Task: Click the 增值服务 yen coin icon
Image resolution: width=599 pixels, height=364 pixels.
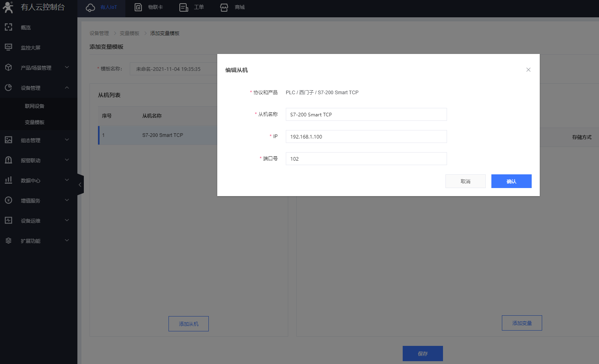Action: (8, 200)
